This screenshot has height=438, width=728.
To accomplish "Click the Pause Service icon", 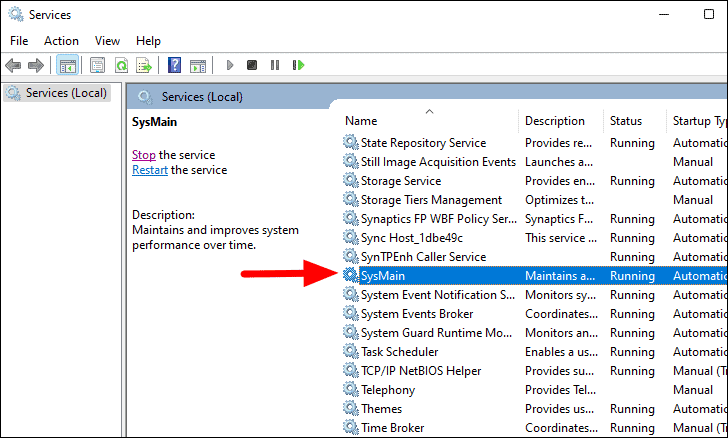I will [275, 65].
